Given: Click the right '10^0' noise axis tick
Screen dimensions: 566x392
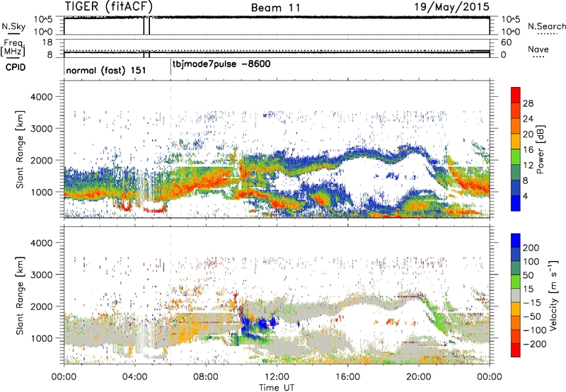Looking at the screenshot, I should [511, 32].
